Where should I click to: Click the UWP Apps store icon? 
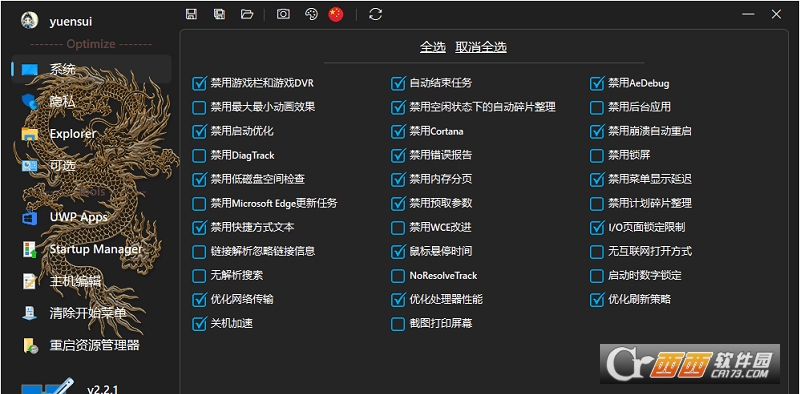30,218
